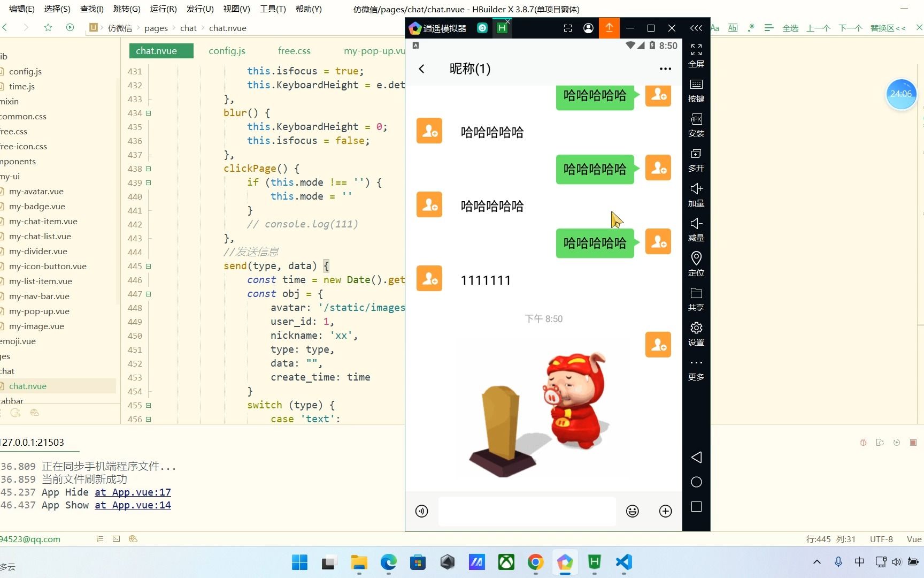This screenshot has width=924, height=578.
Task: Click the red stop icon in console
Action: (913, 443)
